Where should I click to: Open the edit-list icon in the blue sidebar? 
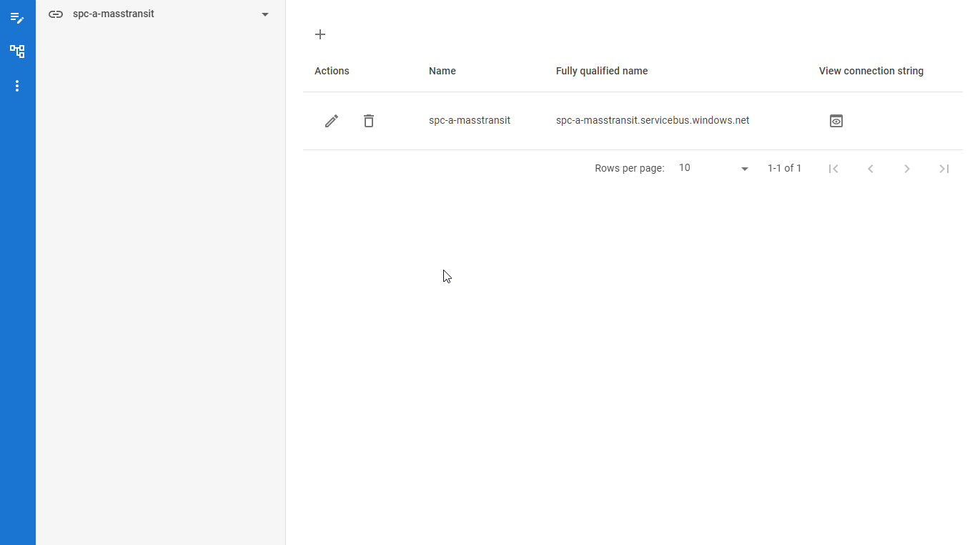pyautogui.click(x=17, y=18)
